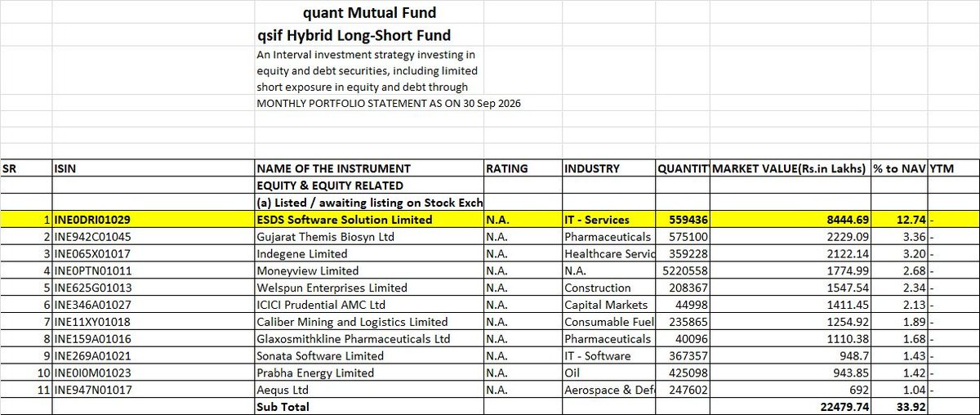980x415 pixels.
Task: Select the 'IT - Services' industry cell
Action: [x=608, y=219]
